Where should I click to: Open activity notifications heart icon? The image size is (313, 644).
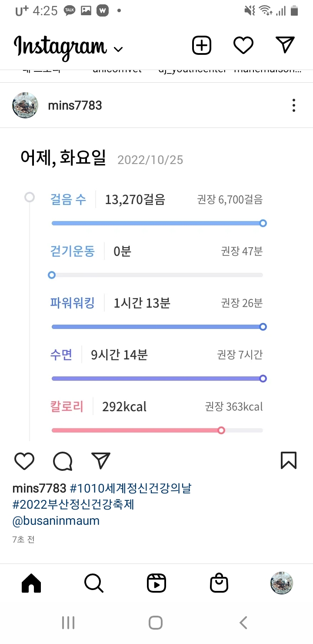(243, 45)
